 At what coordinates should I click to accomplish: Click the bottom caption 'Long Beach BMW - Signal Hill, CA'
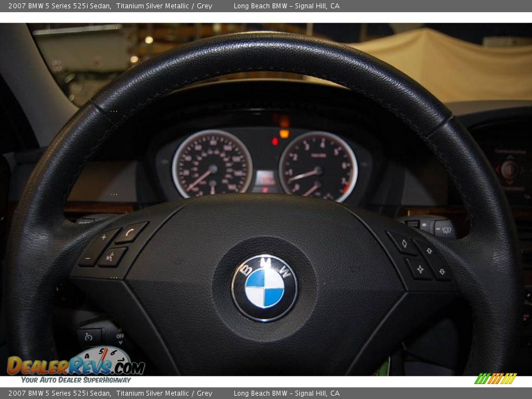click(x=287, y=393)
